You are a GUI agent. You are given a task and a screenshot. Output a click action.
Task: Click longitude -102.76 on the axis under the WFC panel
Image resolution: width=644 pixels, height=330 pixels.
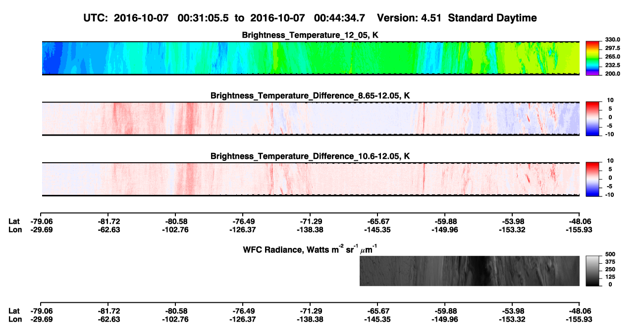coord(175,319)
